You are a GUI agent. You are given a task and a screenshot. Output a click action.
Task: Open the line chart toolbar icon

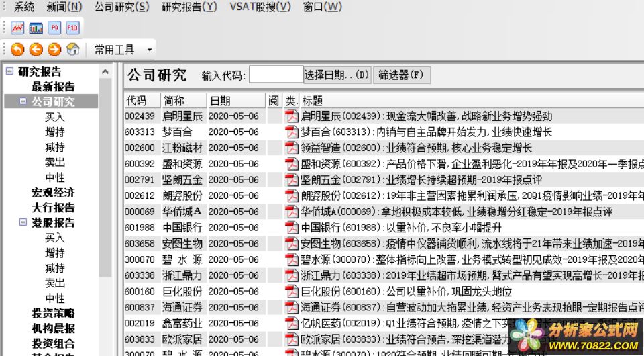pyautogui.click(x=17, y=28)
